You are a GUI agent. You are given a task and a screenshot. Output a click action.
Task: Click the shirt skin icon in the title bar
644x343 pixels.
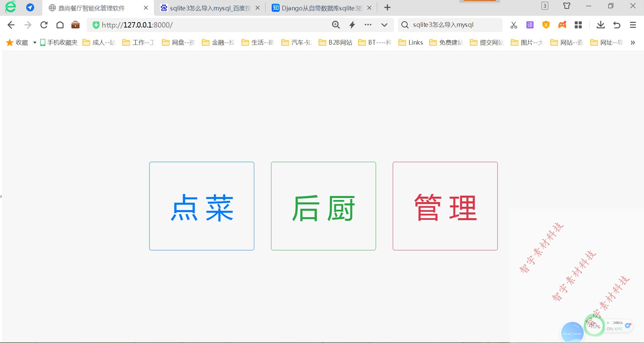(x=567, y=6)
